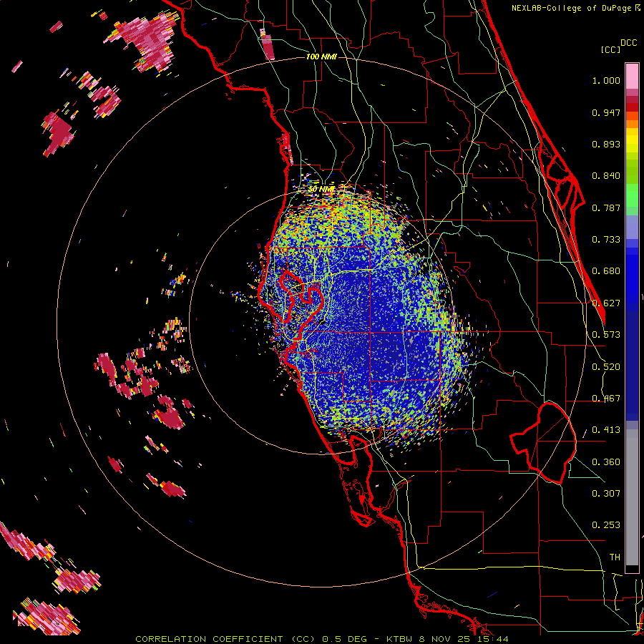644x644 pixels.
Task: Select the 0.680 scale value
Action: coord(606,271)
